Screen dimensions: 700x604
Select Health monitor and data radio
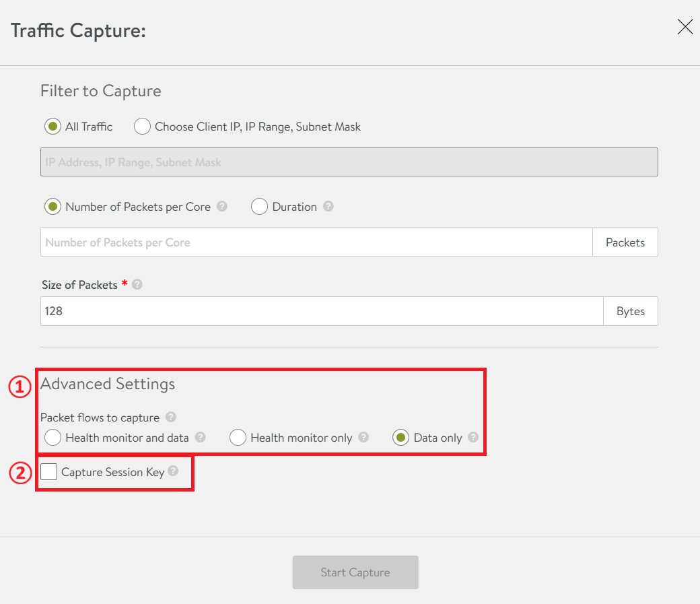[53, 438]
